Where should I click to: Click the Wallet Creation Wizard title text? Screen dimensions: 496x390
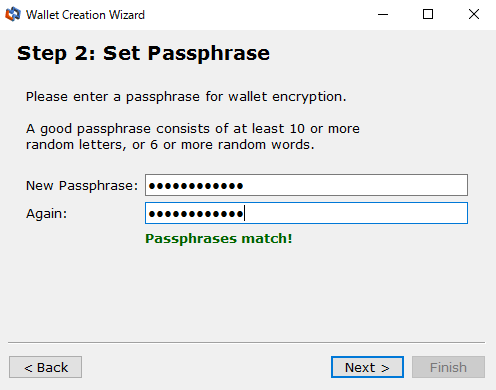coord(85,15)
